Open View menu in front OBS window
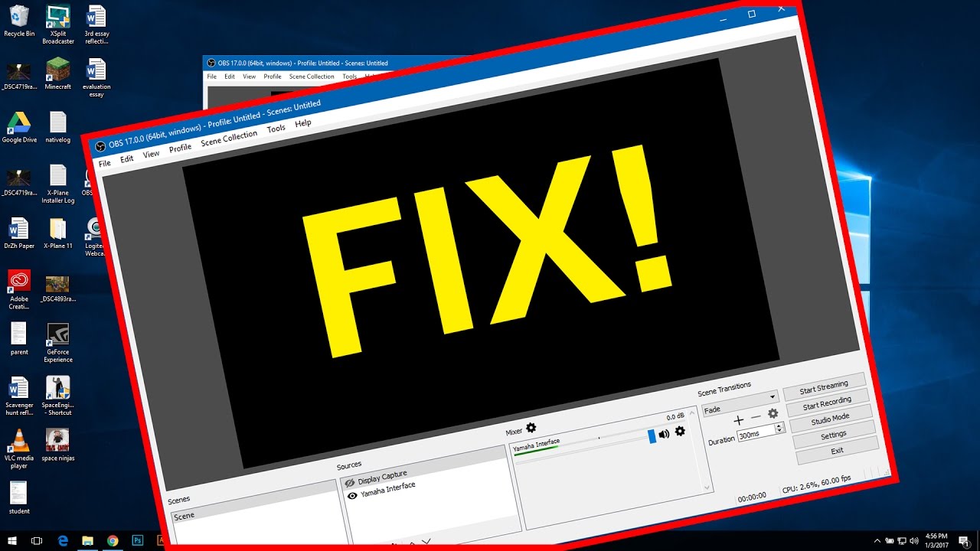This screenshot has height=551, width=980. tap(152, 154)
